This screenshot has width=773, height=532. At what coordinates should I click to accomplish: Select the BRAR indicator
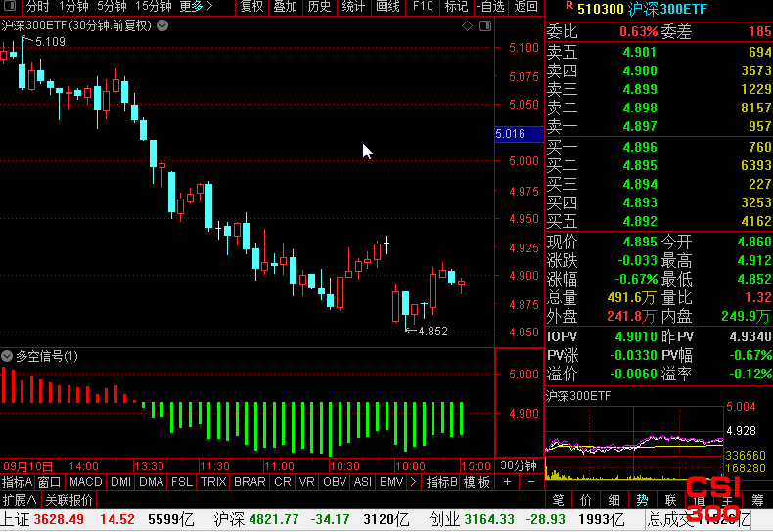coord(250,482)
